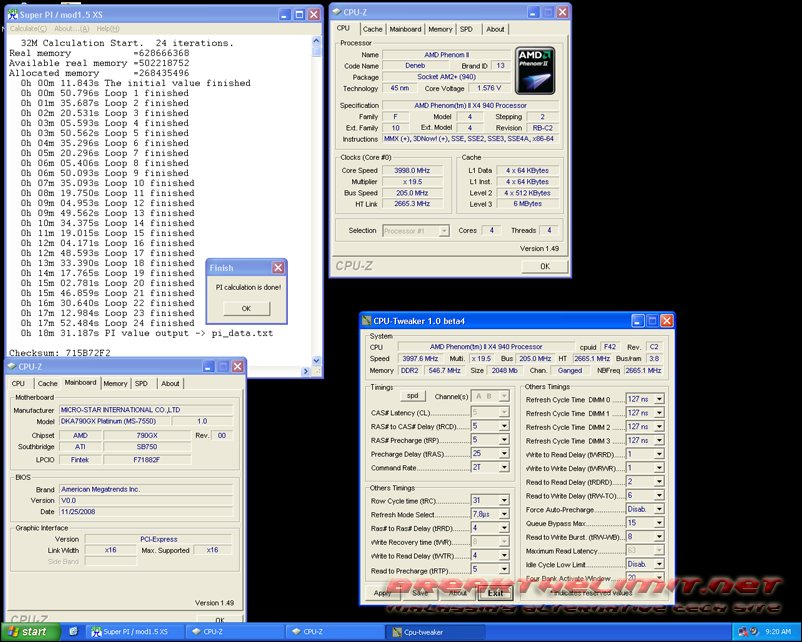Switch to the Cache tab in top CPU-Z window
The width and height of the screenshot is (802, 642).
pyautogui.click(x=372, y=29)
